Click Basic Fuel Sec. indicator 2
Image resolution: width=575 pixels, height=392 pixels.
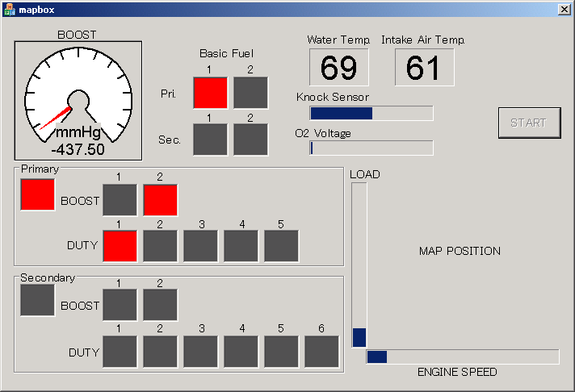pos(250,140)
